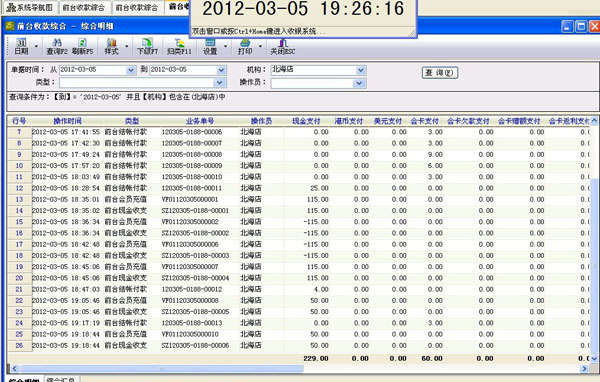
Task: Open the 到 end date dropdown
Action: point(221,70)
